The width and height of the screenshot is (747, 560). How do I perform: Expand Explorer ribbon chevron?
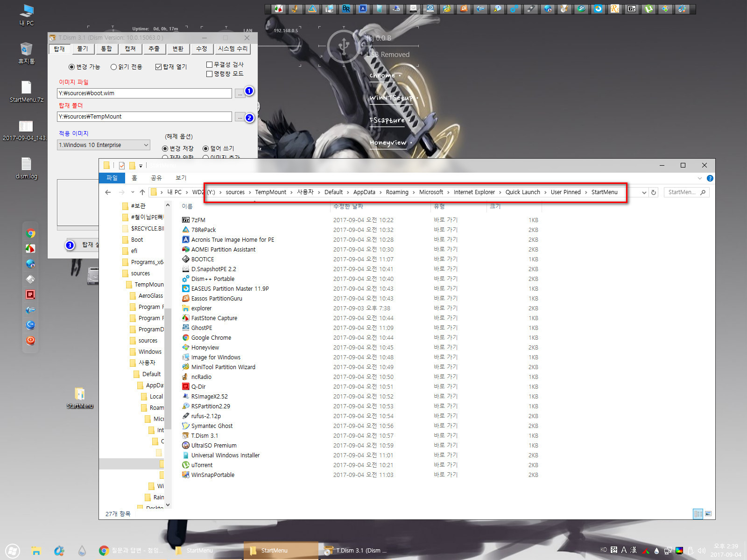[699, 178]
